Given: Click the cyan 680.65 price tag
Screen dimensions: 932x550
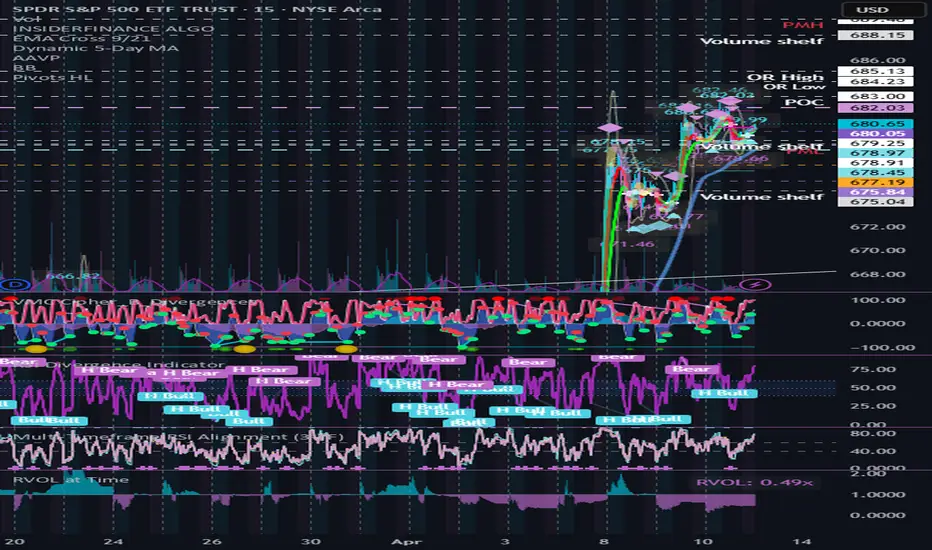Looking at the screenshot, I should 876,124.
